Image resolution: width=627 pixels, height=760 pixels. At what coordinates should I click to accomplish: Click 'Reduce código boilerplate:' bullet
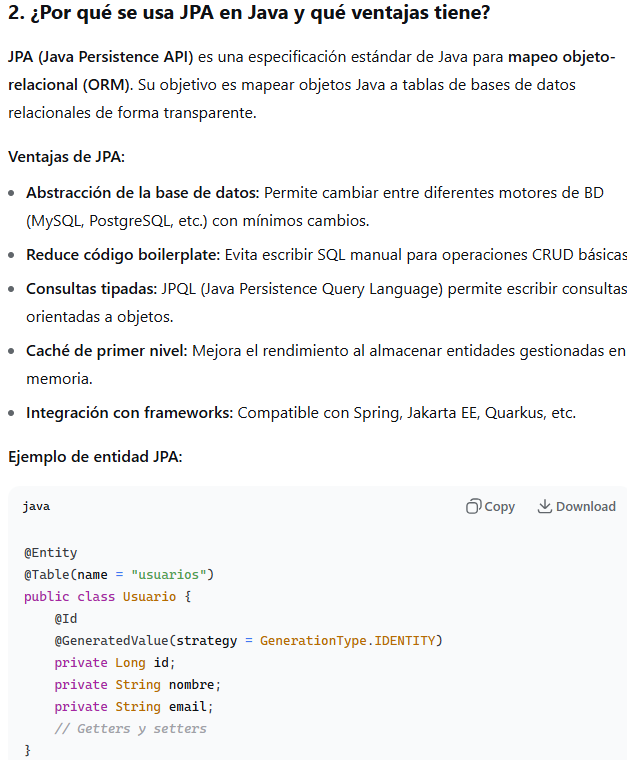coord(123,255)
